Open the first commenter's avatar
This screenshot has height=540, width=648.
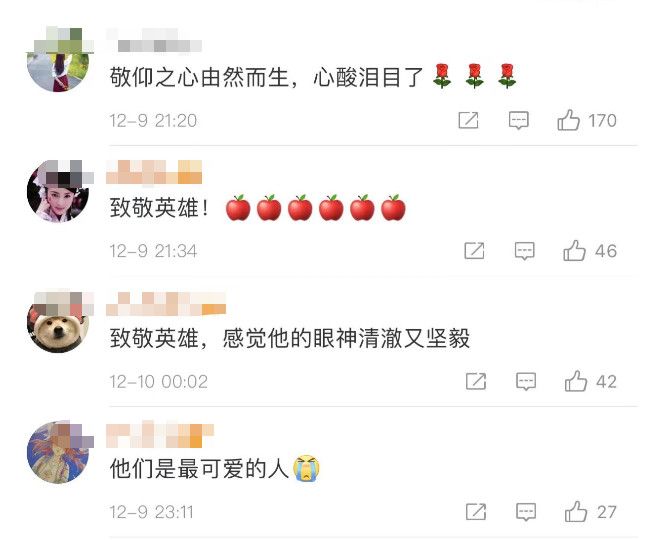pos(58,60)
